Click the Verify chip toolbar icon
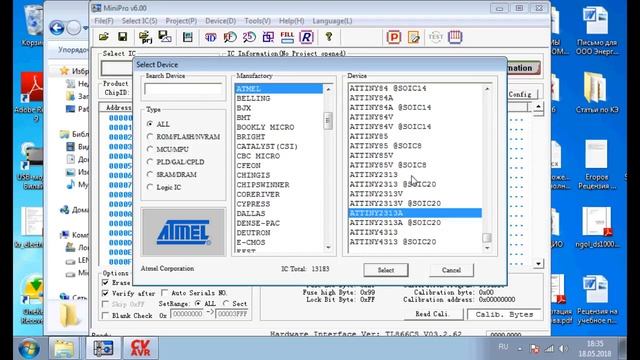 230,38
